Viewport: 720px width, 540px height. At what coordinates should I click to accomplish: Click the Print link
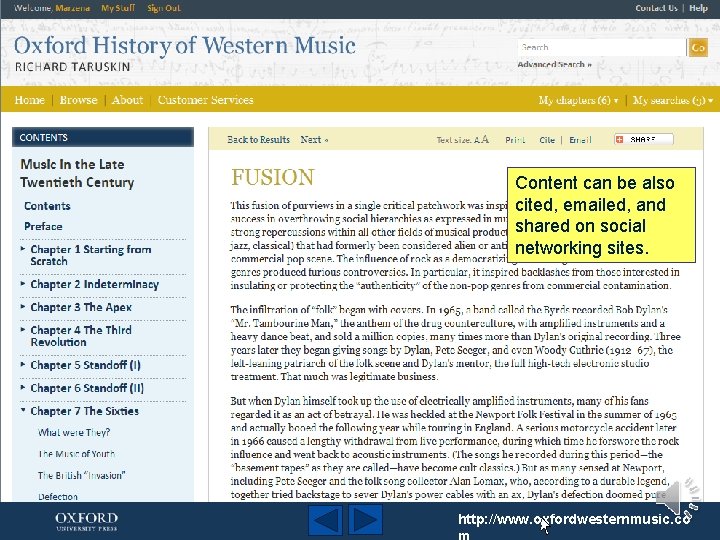click(x=515, y=140)
